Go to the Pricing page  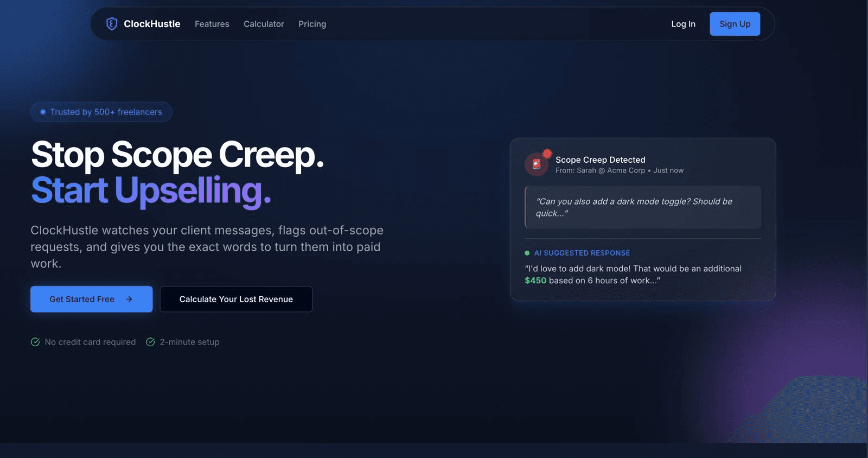tap(312, 24)
